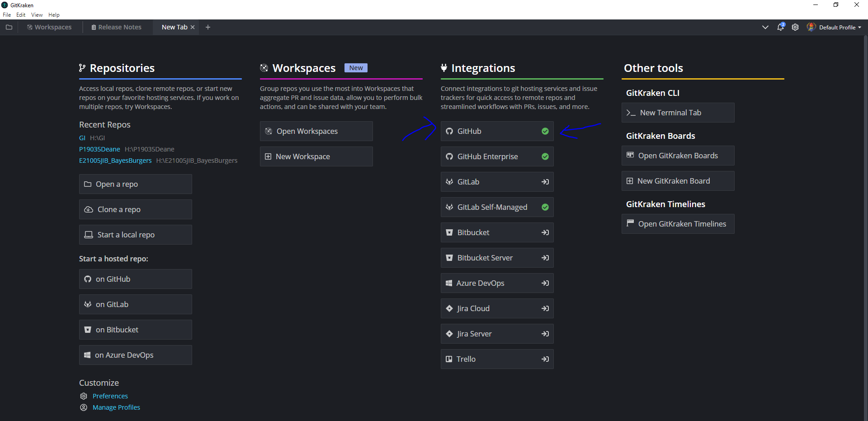The height and width of the screenshot is (421, 868).
Task: Open the View menu
Action: coord(37,15)
